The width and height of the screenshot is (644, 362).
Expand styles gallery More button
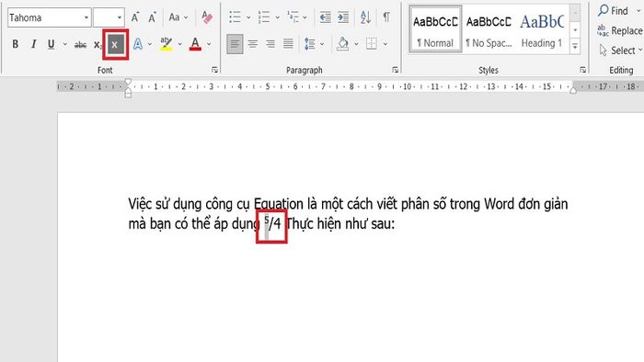point(575,46)
